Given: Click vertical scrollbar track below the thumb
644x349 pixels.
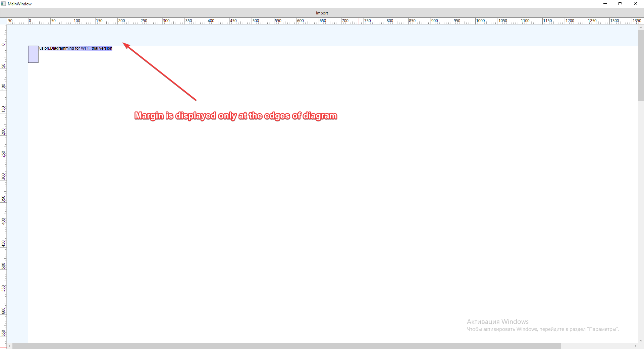Looking at the screenshot, I should 641,218.
